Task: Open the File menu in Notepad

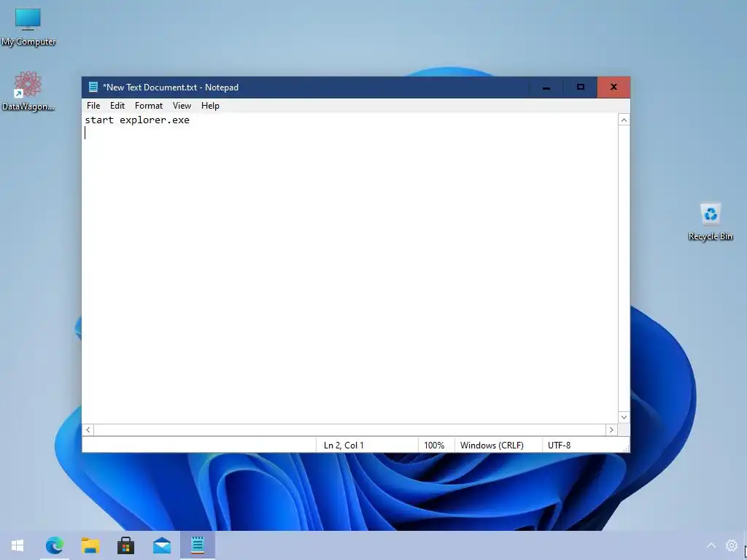Action: pyautogui.click(x=93, y=106)
